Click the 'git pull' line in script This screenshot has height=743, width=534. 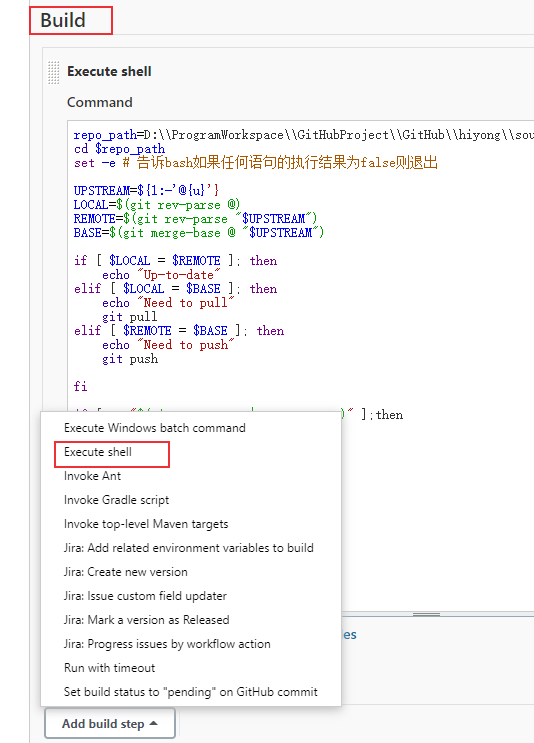(x=129, y=317)
